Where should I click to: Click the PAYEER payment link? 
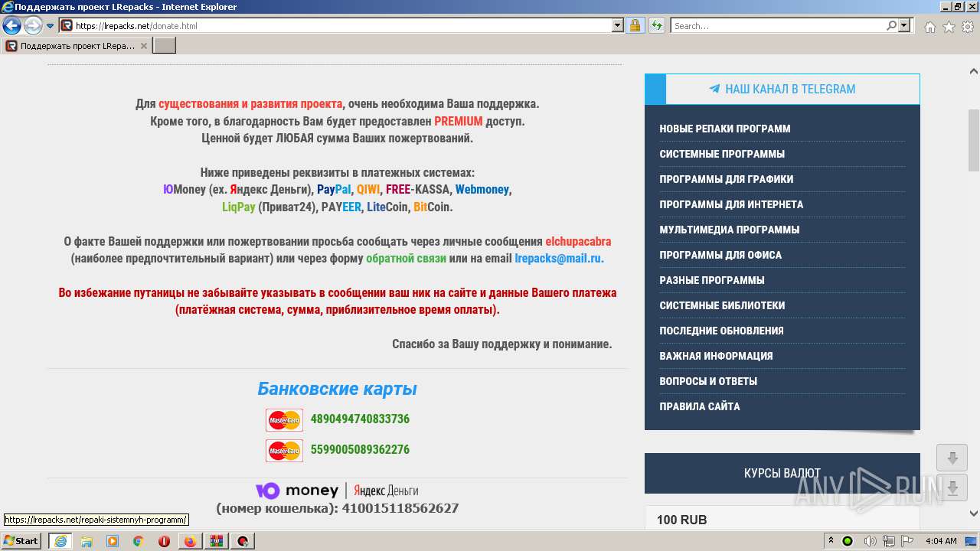(341, 207)
